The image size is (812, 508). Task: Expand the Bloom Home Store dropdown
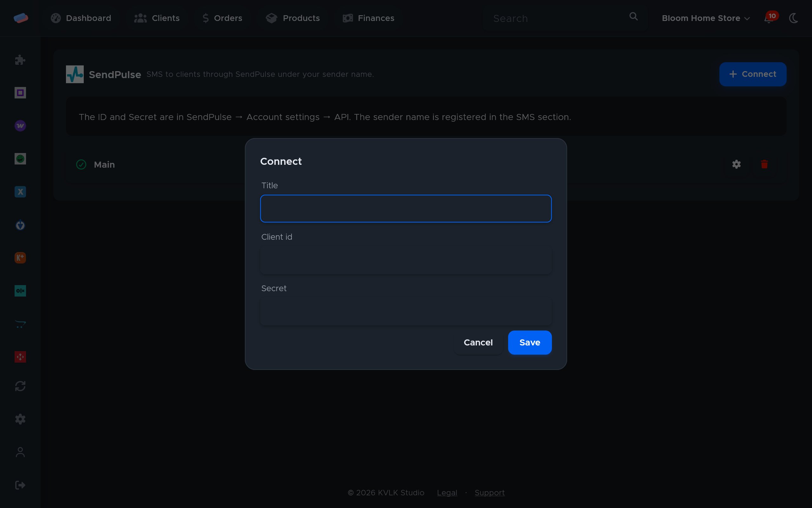[706, 18]
